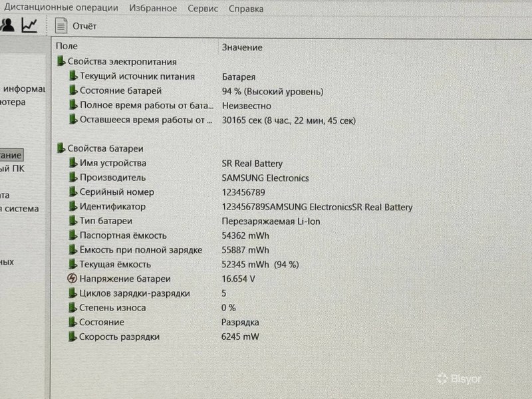Click the value Батарея
Viewport: 532px width, 399px height.
pyautogui.click(x=239, y=77)
